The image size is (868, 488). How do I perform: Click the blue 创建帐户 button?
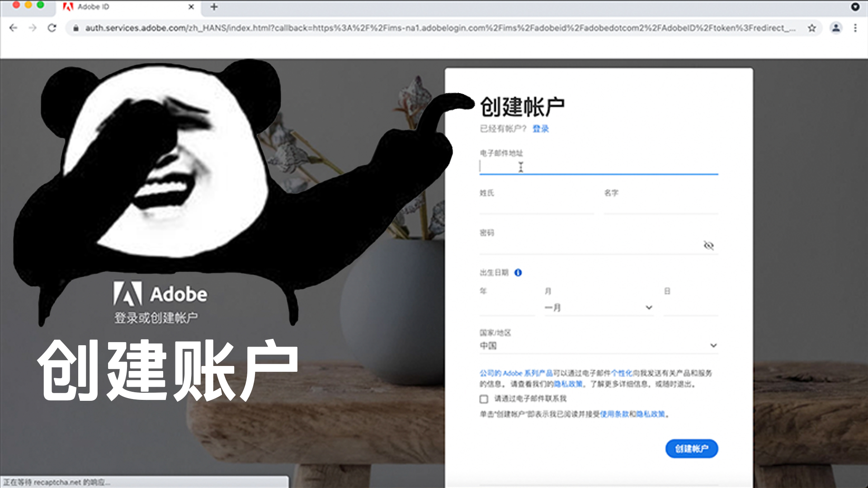click(x=691, y=449)
